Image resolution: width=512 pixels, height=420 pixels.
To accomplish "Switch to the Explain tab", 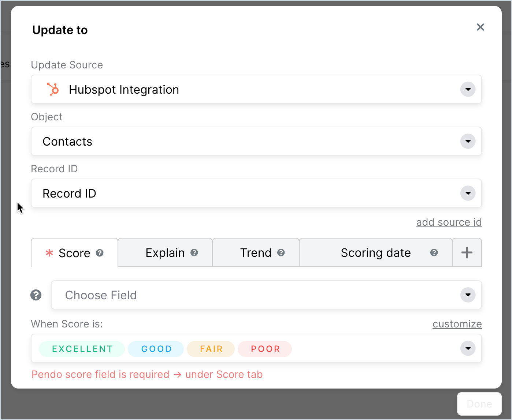I will [165, 252].
